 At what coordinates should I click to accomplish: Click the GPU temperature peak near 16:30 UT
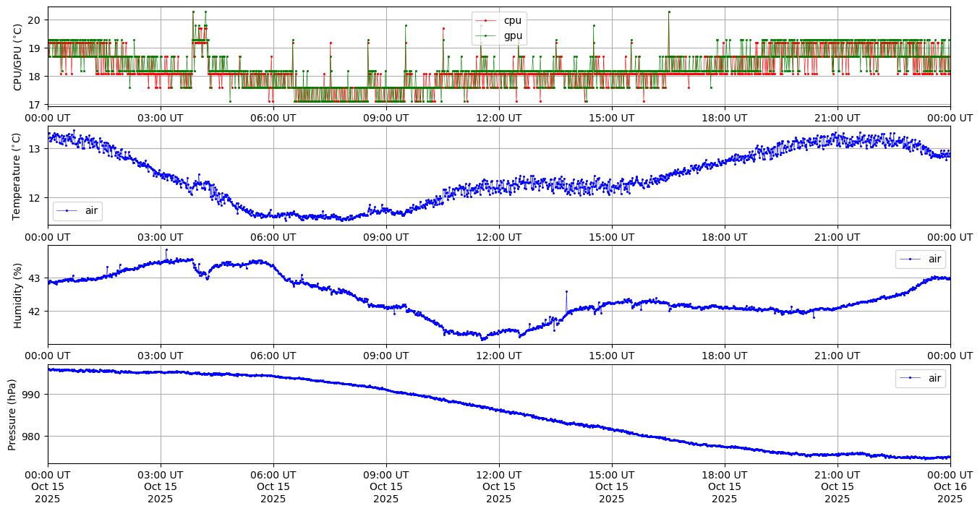tap(669, 12)
